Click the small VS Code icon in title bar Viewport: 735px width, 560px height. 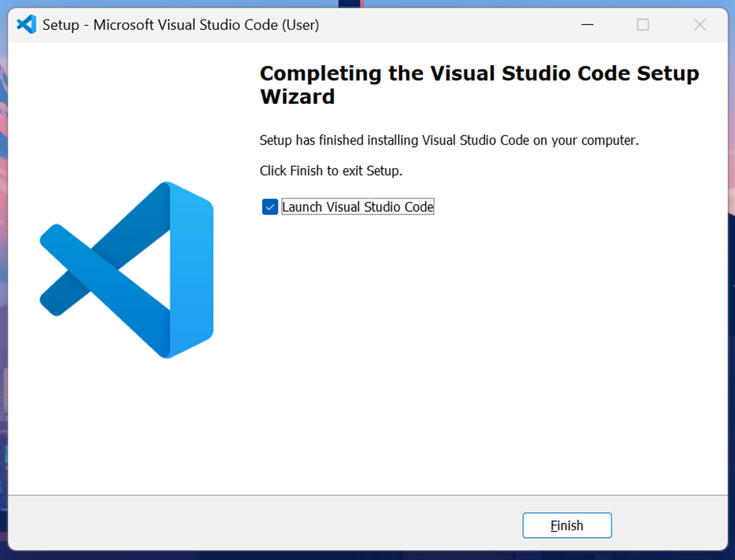point(27,24)
